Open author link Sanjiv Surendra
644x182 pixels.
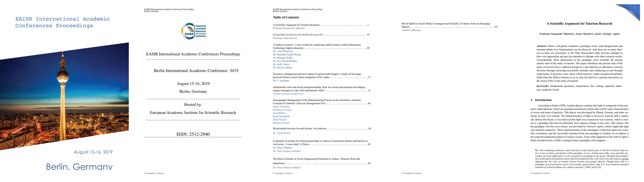pos(281,107)
